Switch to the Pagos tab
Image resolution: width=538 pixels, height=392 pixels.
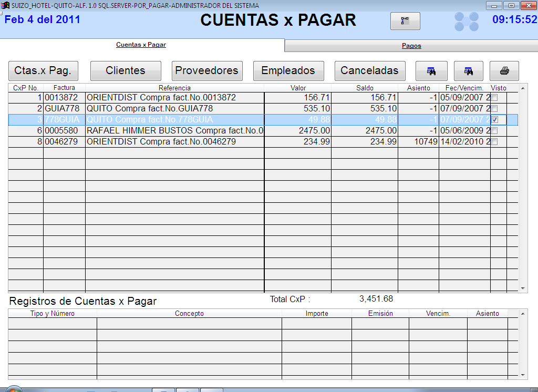411,46
